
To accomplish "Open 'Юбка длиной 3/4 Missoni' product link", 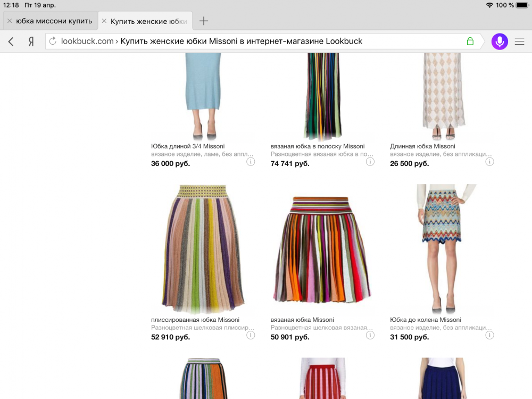I will (x=188, y=146).
